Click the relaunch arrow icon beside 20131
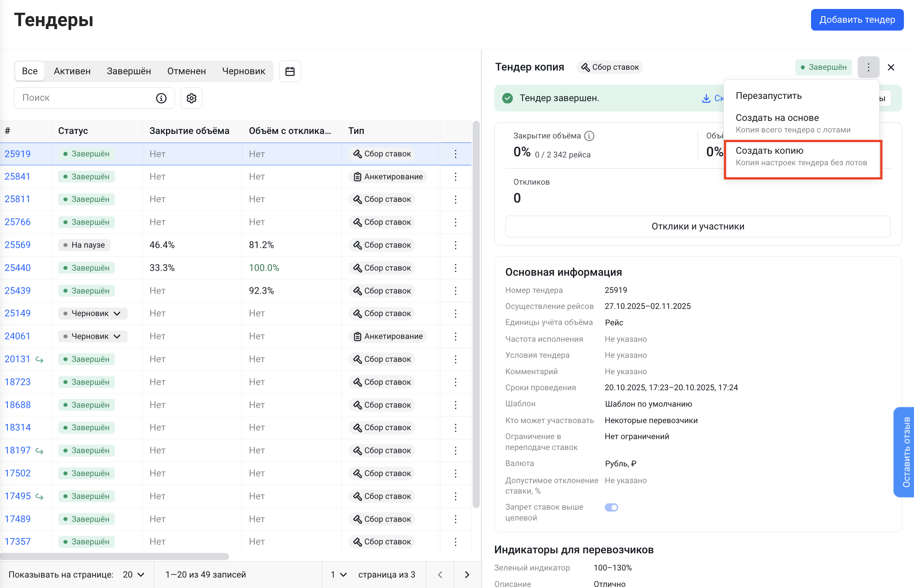Viewport: 914px width, 588px height. (x=39, y=360)
